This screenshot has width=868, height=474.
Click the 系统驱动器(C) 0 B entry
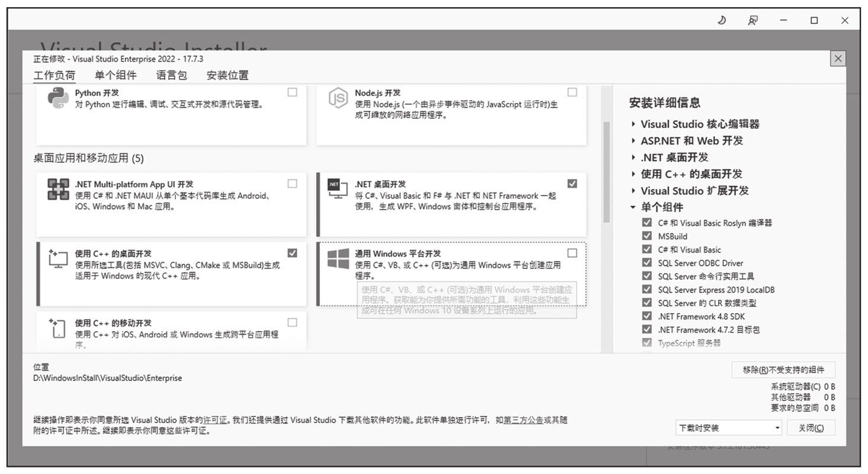[x=803, y=387]
